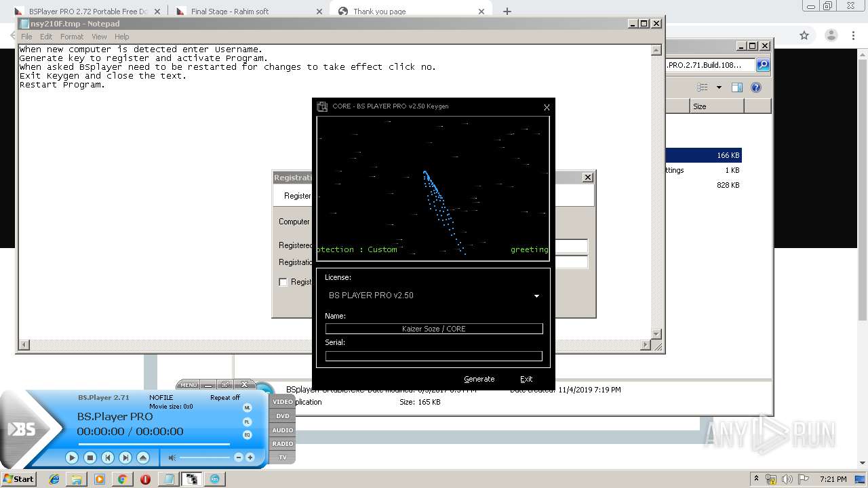Click Play in BS.Player
This screenshot has height=488, width=868.
[x=72, y=457]
